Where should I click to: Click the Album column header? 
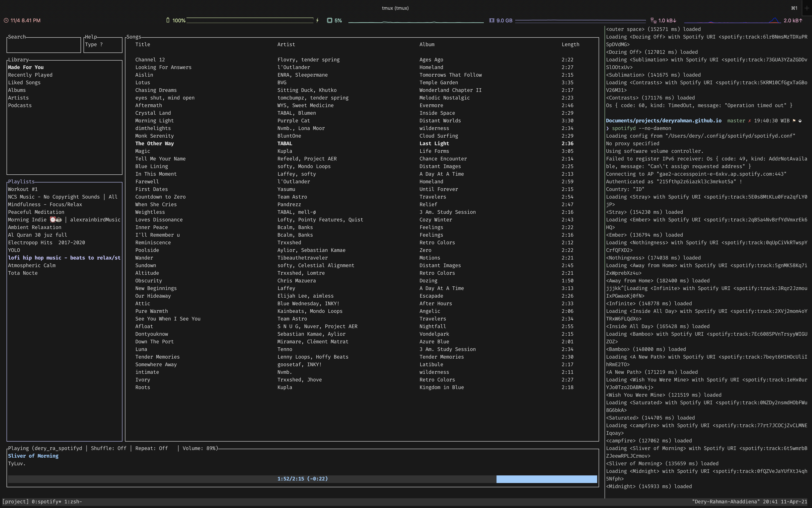point(427,44)
